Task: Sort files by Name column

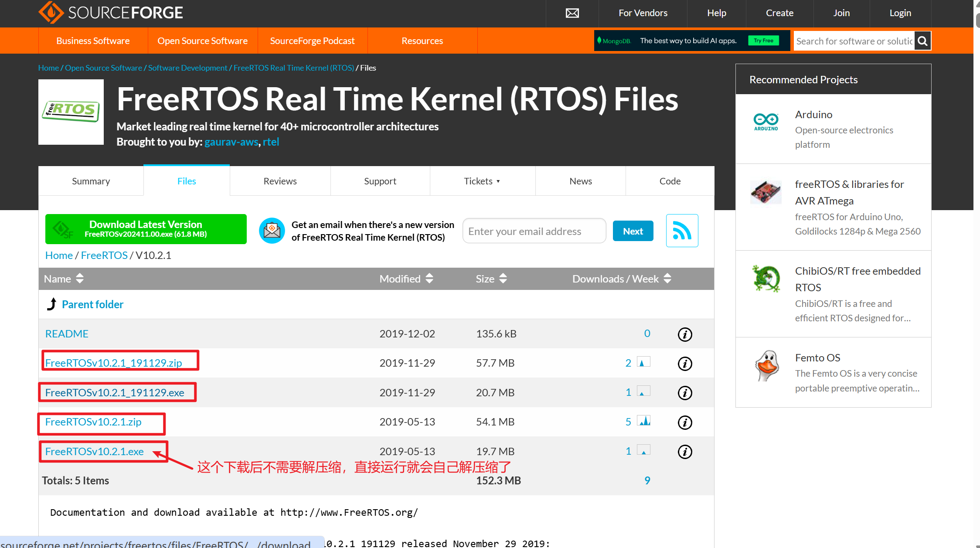Action: (64, 279)
